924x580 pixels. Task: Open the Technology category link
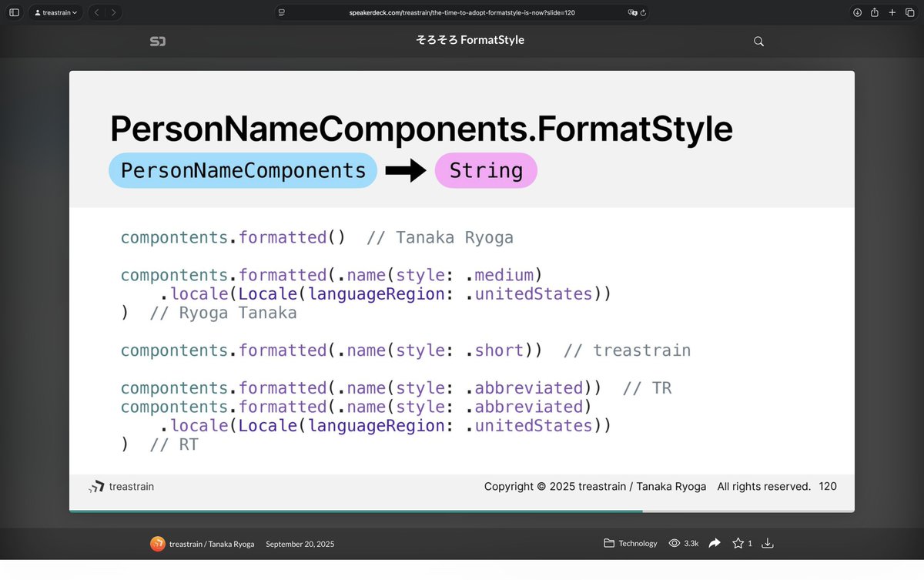tap(638, 543)
